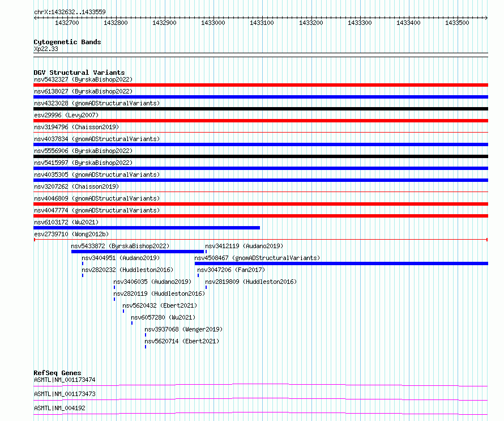
Task: Click the ASMTL|NM_001173474 gene label
Action: pos(65,380)
